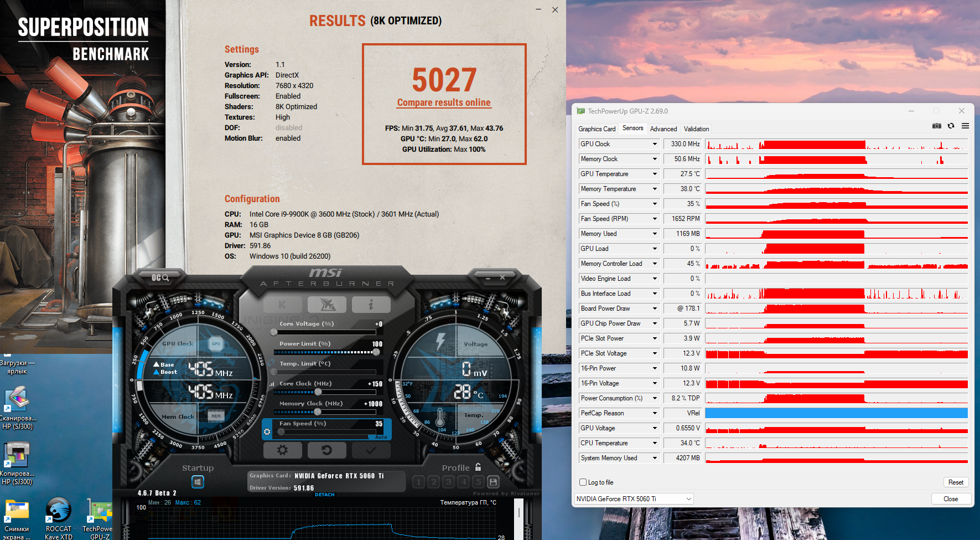Click the Core Clock slider handle

[x=318, y=392]
